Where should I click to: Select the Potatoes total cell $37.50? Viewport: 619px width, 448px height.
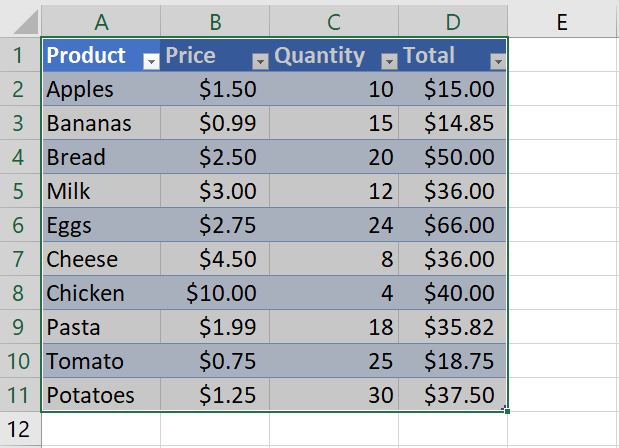click(x=452, y=395)
